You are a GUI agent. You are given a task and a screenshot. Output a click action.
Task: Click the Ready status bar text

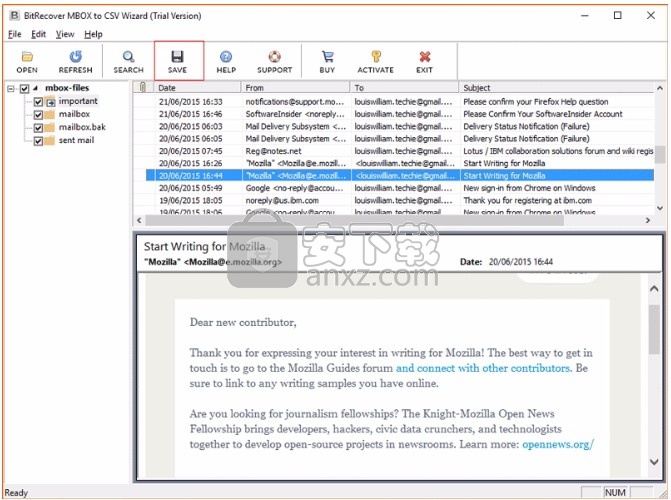(x=16, y=493)
